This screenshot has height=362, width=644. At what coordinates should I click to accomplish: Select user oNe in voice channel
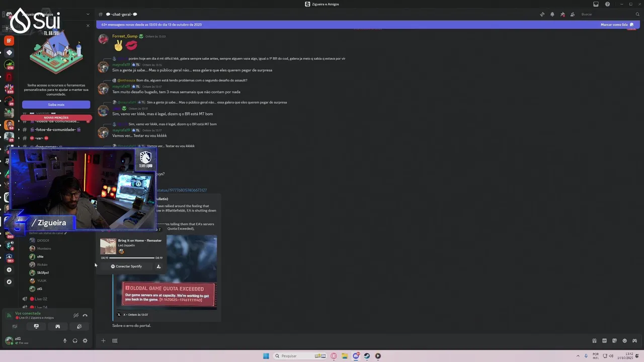(40, 256)
